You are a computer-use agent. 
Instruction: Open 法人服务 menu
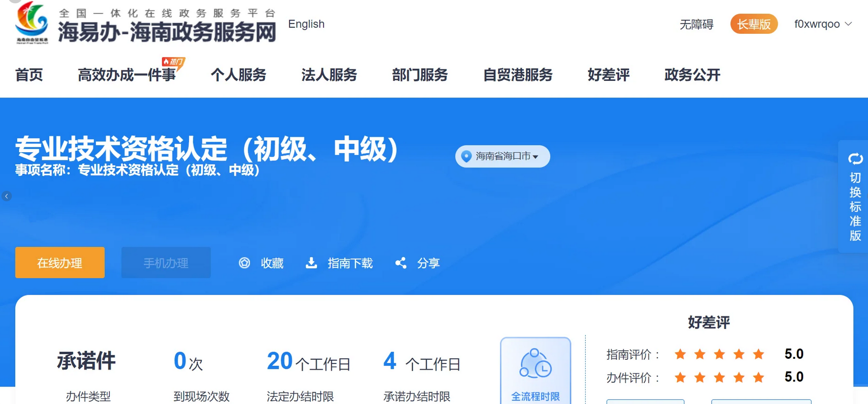pyautogui.click(x=329, y=75)
